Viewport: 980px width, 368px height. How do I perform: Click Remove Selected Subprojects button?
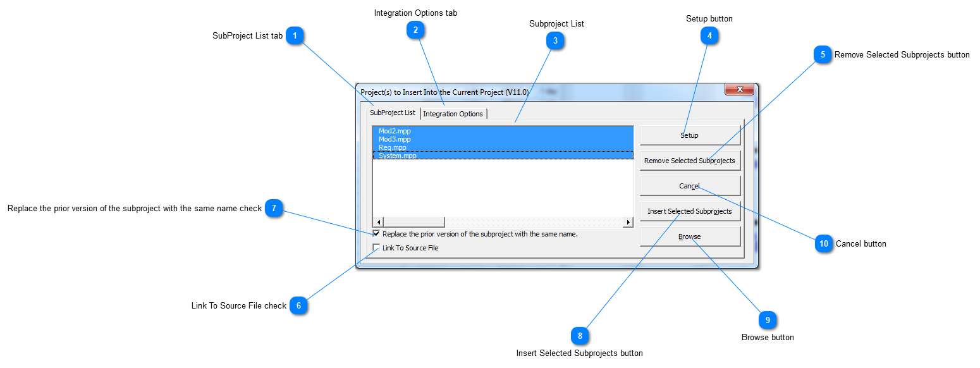[690, 161]
